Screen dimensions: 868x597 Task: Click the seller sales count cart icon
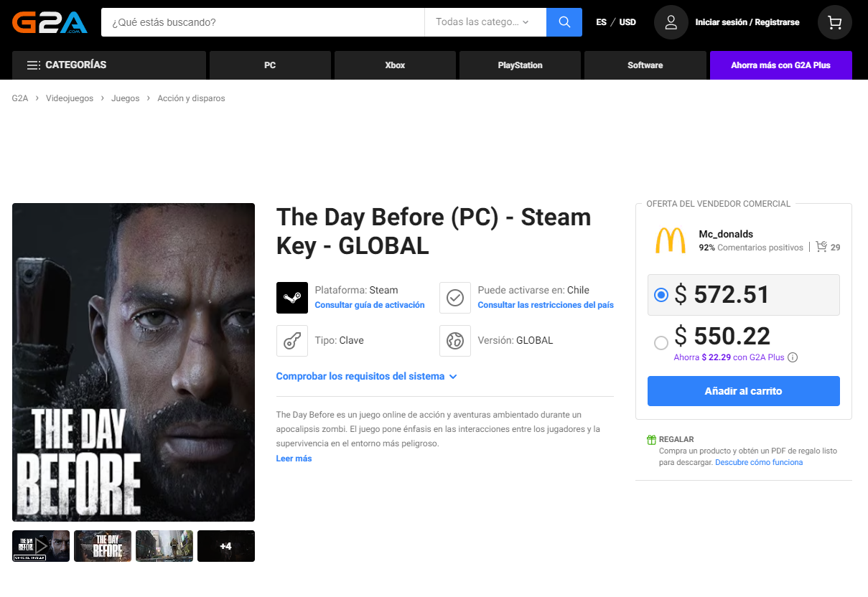[822, 247]
